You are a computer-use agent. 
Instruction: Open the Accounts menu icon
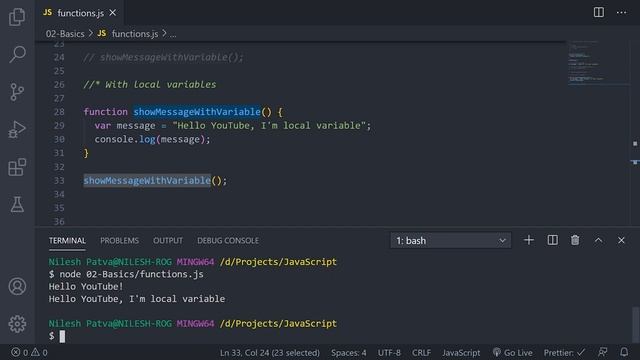(17, 286)
